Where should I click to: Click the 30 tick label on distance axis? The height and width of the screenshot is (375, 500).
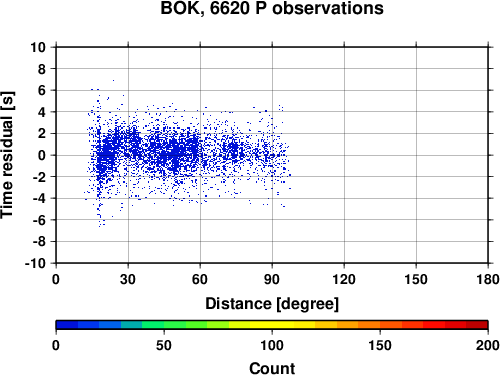click(x=128, y=279)
